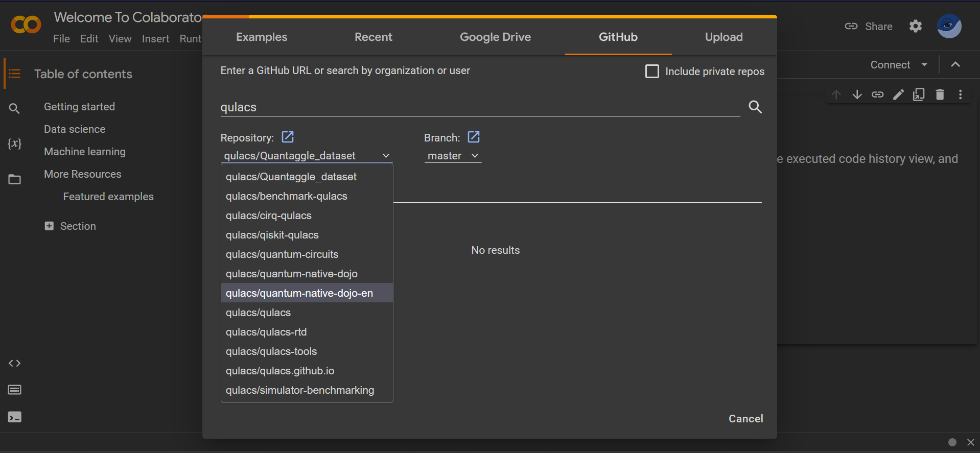
Task: Open branch on GitHub external link icon
Action: coord(474,137)
